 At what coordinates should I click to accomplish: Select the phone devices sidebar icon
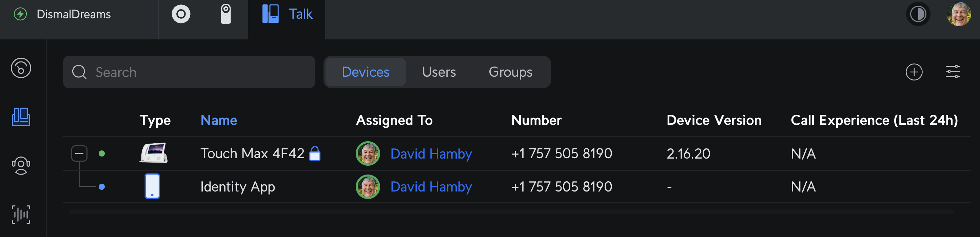pos(21,116)
